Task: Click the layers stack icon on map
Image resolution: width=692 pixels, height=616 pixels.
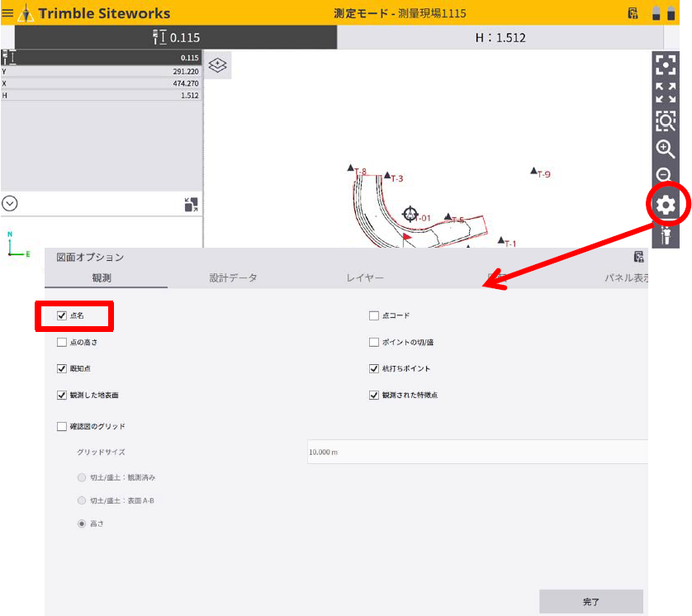Action: (x=217, y=65)
